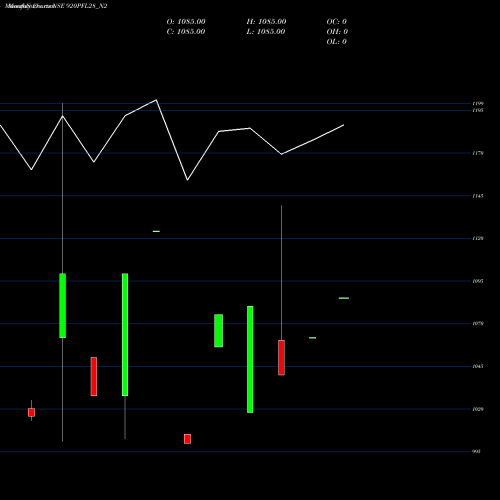
Task: Click the 1029 price axis label
Action: [478, 409]
